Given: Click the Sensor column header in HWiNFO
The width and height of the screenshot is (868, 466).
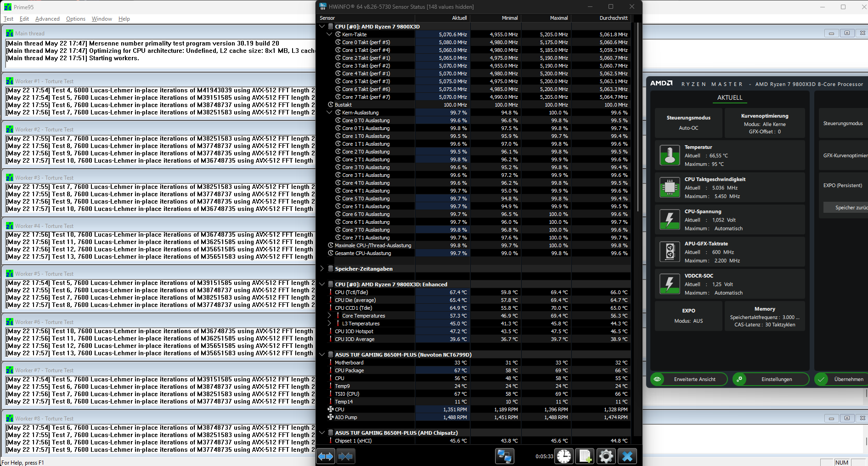Looking at the screenshot, I should coord(366,18).
